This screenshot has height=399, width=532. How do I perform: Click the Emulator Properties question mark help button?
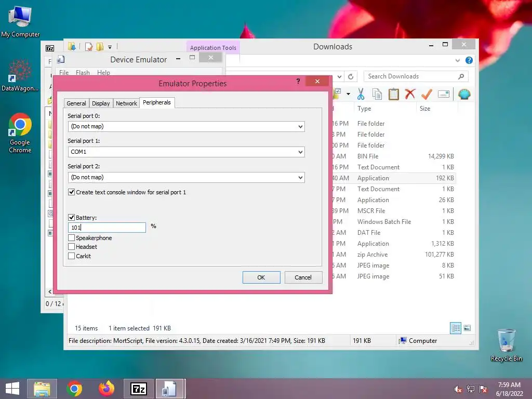click(x=298, y=81)
